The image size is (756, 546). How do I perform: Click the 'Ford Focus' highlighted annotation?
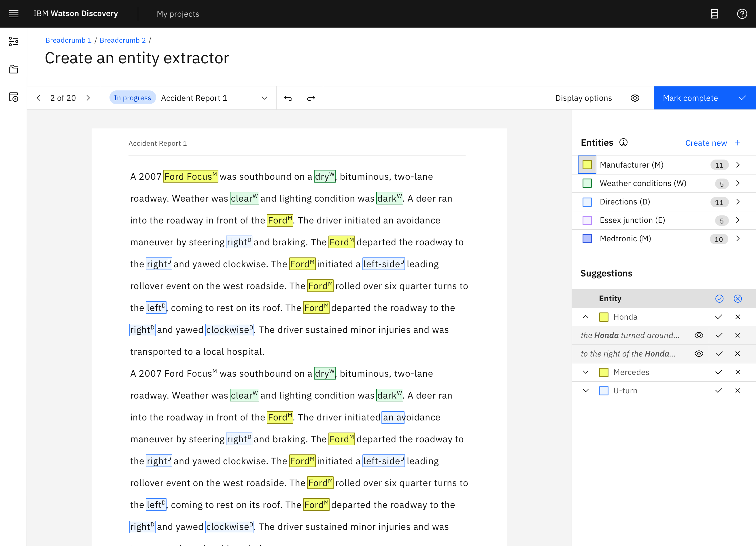pos(191,176)
